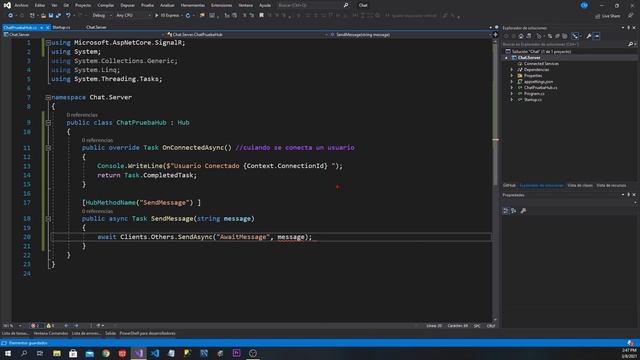Viewport: 640px width, 360px height.
Task: Start debugging with IIS Express button
Action: [167, 16]
